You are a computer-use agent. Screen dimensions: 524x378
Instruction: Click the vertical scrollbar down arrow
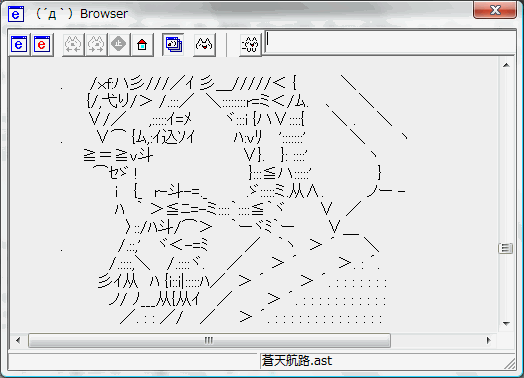coord(506,324)
